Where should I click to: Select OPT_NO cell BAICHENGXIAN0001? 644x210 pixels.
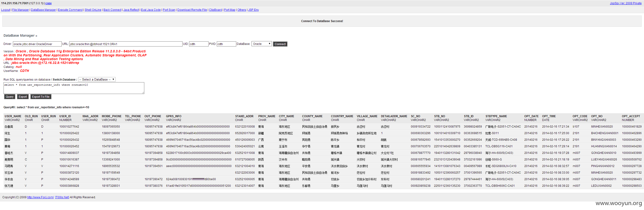click(605, 133)
